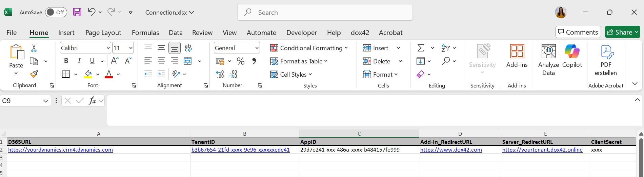Click the AutoSum sigma icon
Screen dimensions: 644x177
pyautogui.click(x=421, y=48)
